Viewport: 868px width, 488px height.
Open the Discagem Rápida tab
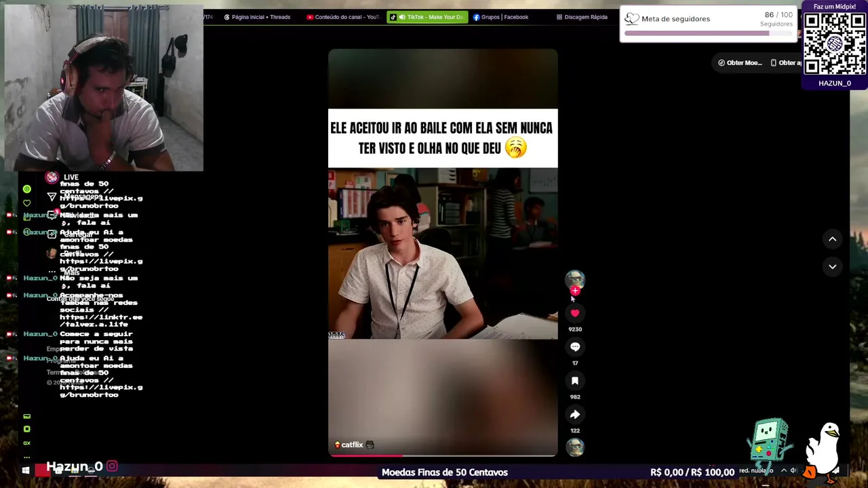[x=582, y=17]
